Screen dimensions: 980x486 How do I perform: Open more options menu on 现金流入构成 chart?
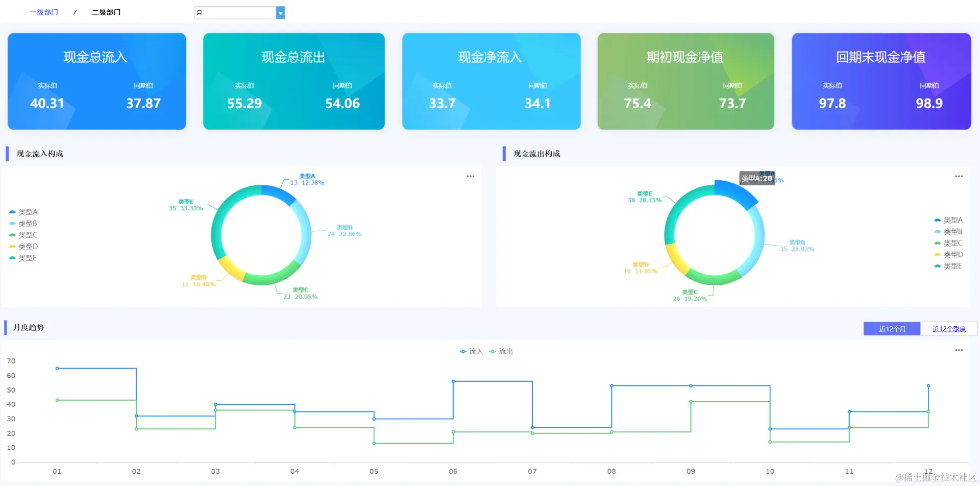pos(470,176)
